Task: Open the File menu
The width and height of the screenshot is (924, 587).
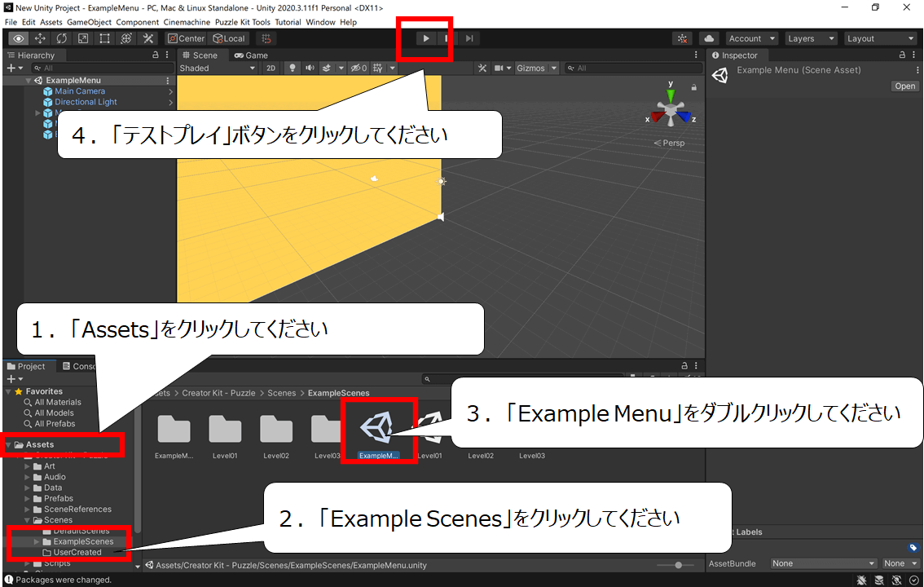Action: point(11,22)
